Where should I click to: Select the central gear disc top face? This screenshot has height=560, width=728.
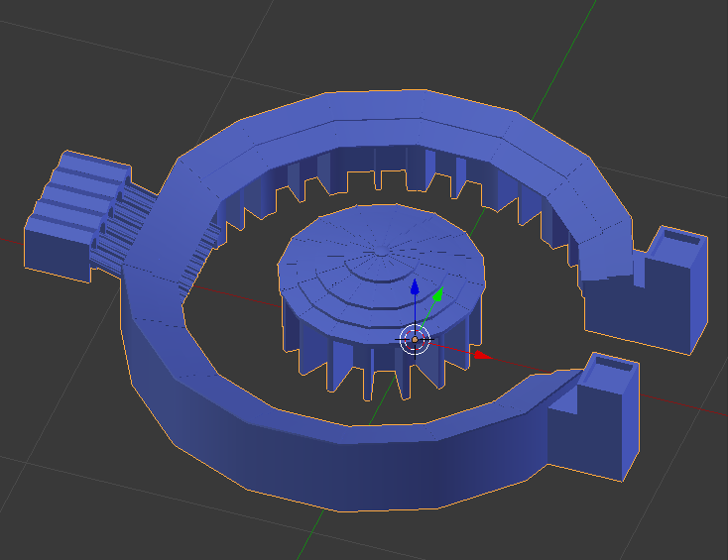(x=381, y=274)
